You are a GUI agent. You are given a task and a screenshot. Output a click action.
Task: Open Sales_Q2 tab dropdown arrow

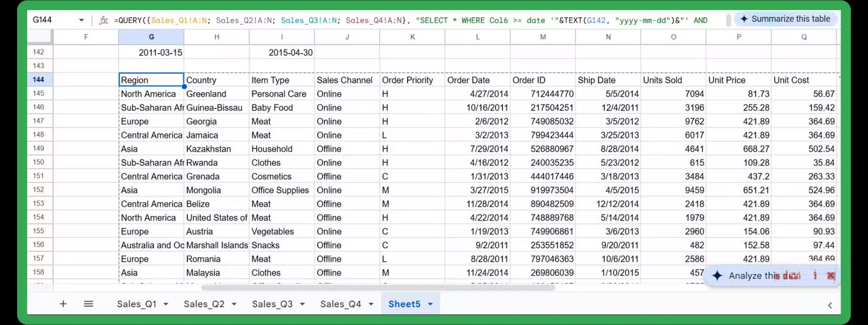click(234, 304)
